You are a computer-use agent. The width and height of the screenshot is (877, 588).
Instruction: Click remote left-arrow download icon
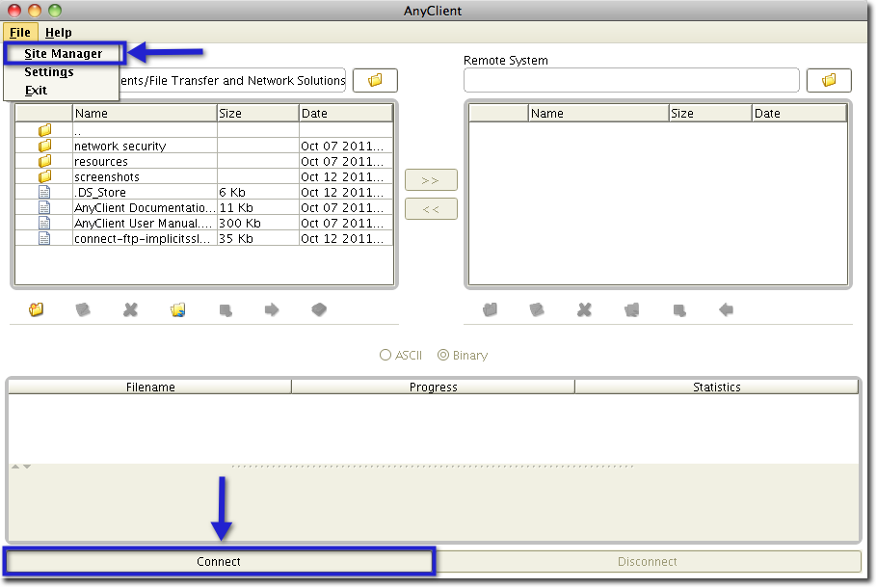pyautogui.click(x=726, y=309)
